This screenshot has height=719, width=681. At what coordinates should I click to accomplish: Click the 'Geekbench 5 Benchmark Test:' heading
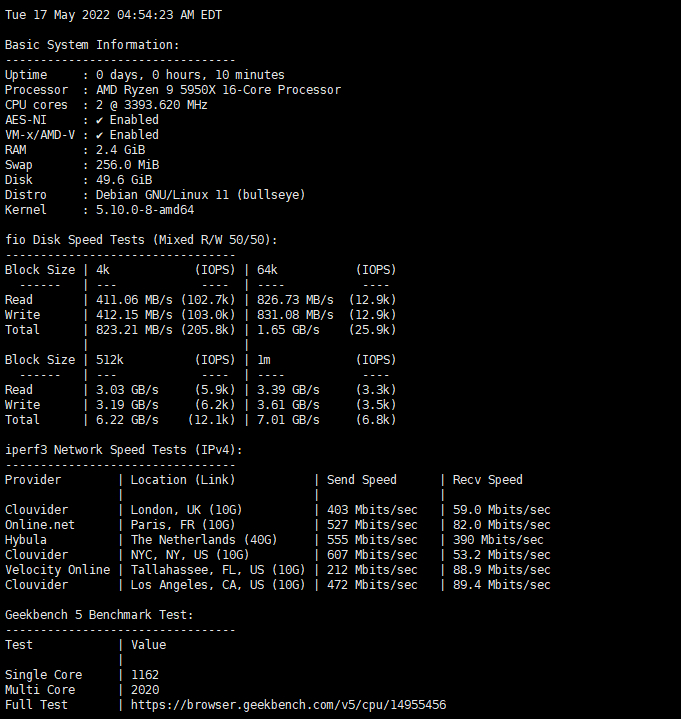tap(99, 615)
